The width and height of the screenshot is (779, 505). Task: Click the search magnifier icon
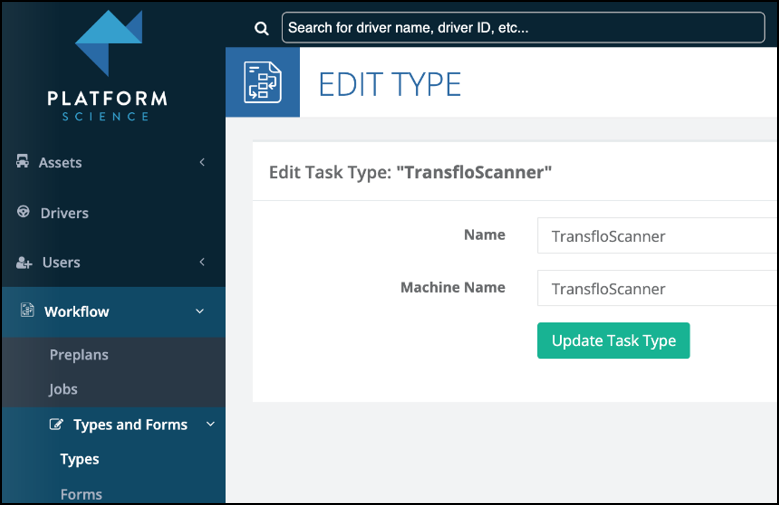click(261, 28)
